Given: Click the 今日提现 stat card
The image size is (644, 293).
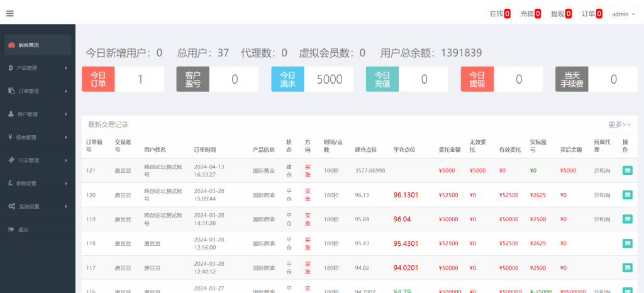Looking at the screenshot, I should [x=502, y=79].
